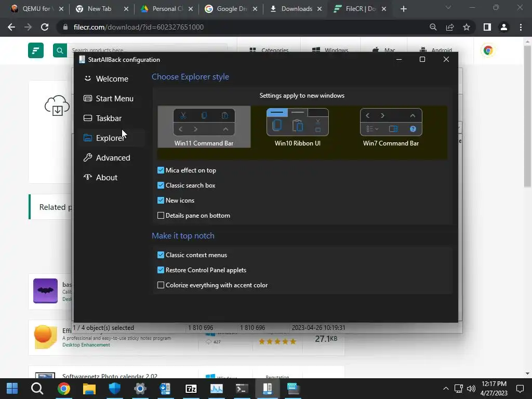Image resolution: width=532 pixels, height=399 pixels.
Task: Go back in Chrome browser
Action: (11, 27)
